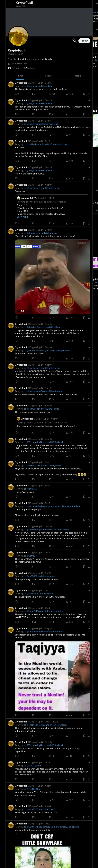Image resolution: width=98 pixels, height=868 pixels.
Task: Click the search icon beside Follow
Action: (74, 41)
